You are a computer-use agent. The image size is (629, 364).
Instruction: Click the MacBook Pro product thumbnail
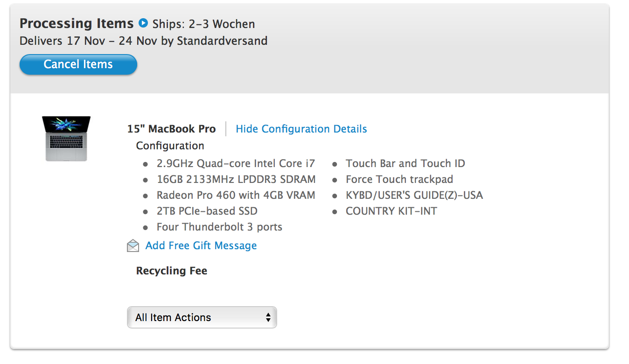(x=66, y=139)
